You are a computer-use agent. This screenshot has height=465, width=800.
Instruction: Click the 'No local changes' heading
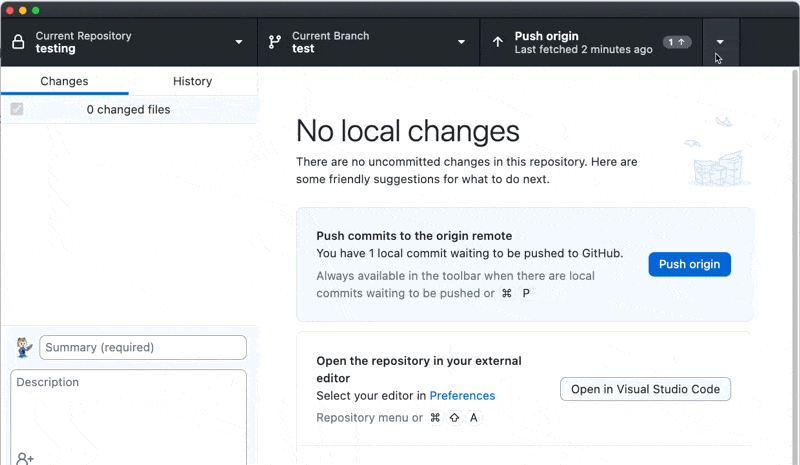[408, 131]
